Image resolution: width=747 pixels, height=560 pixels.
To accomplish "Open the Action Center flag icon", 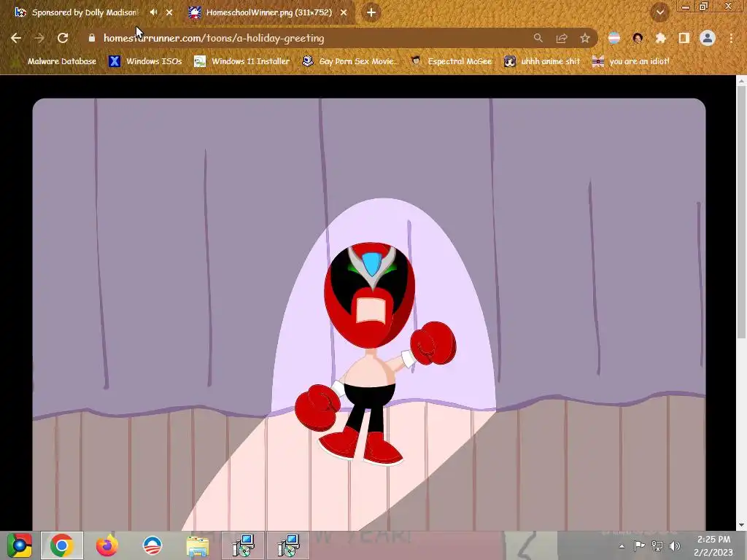I will pos(639,546).
